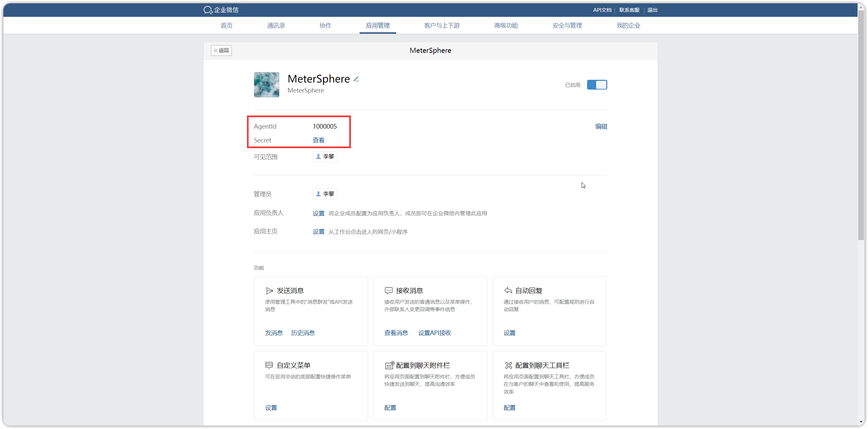
Task: Click the scrollbar down arrow
Action: 861,422
